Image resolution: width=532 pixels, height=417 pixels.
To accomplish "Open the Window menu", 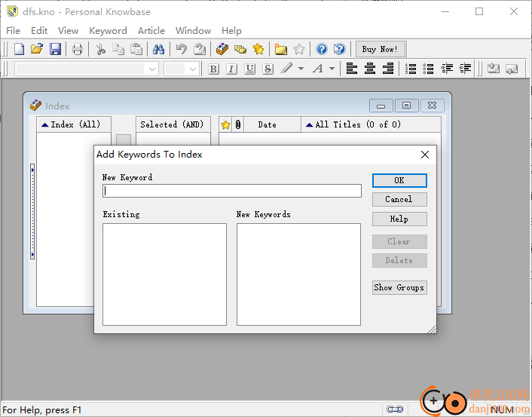I will [x=194, y=31].
